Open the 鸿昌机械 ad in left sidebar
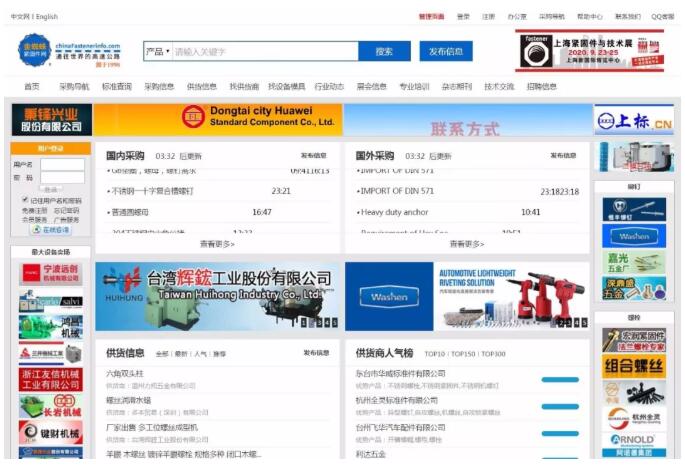The width and height of the screenshot is (685, 467). [x=51, y=327]
